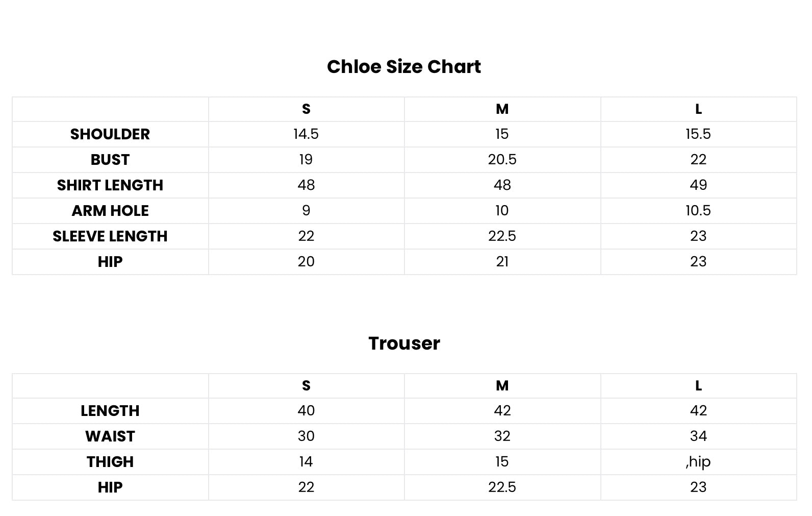812x516 pixels.
Task: Click the THIGH row label
Action: coord(110,462)
